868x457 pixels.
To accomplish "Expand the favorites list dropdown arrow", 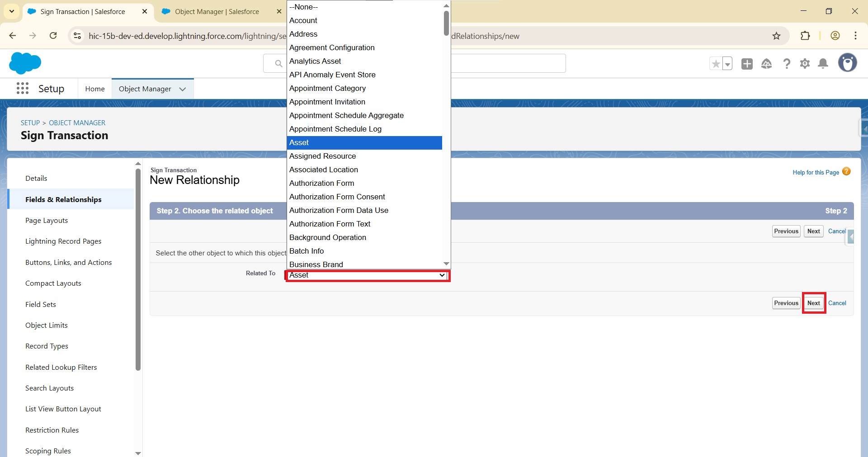I will pyautogui.click(x=727, y=64).
